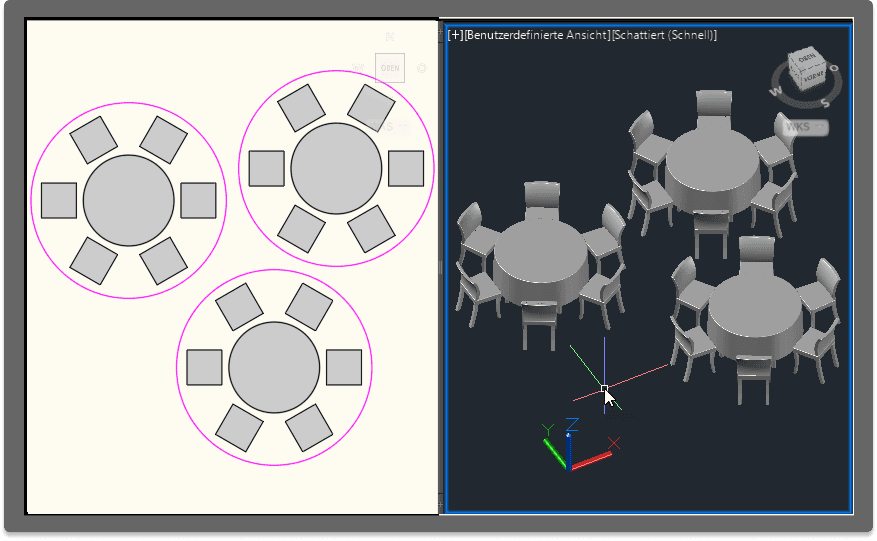Click the 3D ViewCube in the dark viewport
Screen dimensions: 877x541
pos(808,71)
